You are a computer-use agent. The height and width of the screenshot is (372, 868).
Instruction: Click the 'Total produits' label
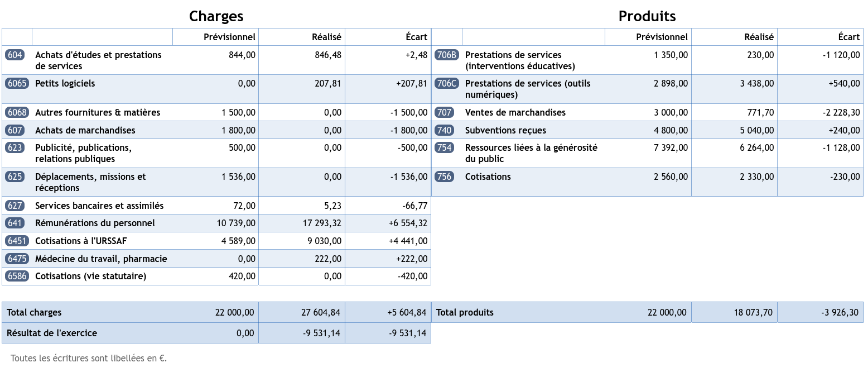pos(465,312)
